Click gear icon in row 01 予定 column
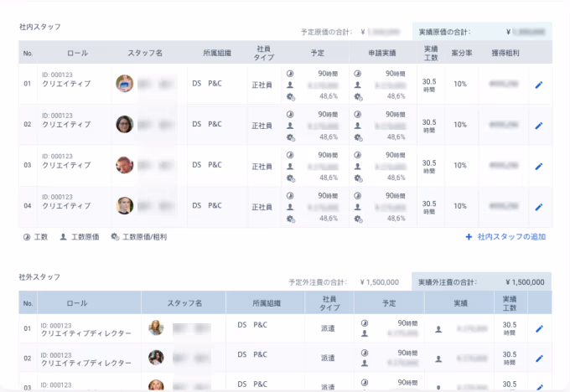The height and width of the screenshot is (392, 570). (291, 96)
